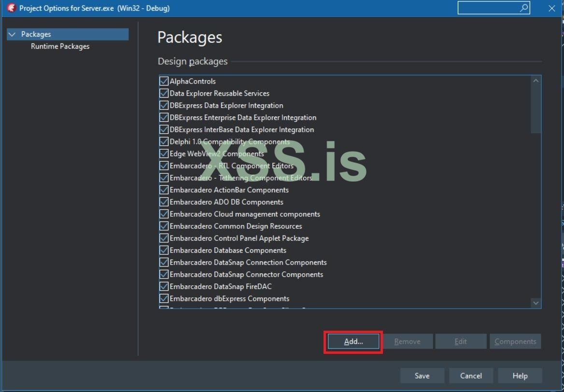Toggle Embarcadero dbExpress Components checkbox
This screenshot has height=392, width=564.
tap(164, 298)
